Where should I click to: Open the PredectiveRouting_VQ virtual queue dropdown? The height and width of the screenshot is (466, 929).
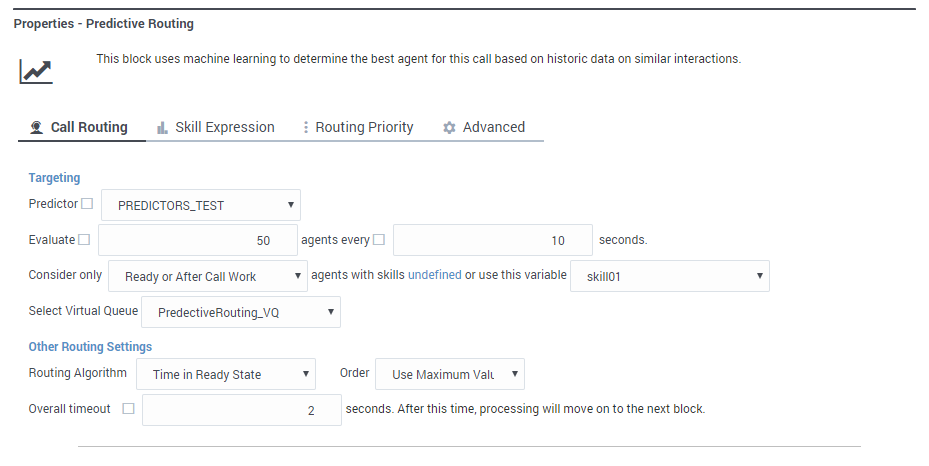(x=241, y=312)
